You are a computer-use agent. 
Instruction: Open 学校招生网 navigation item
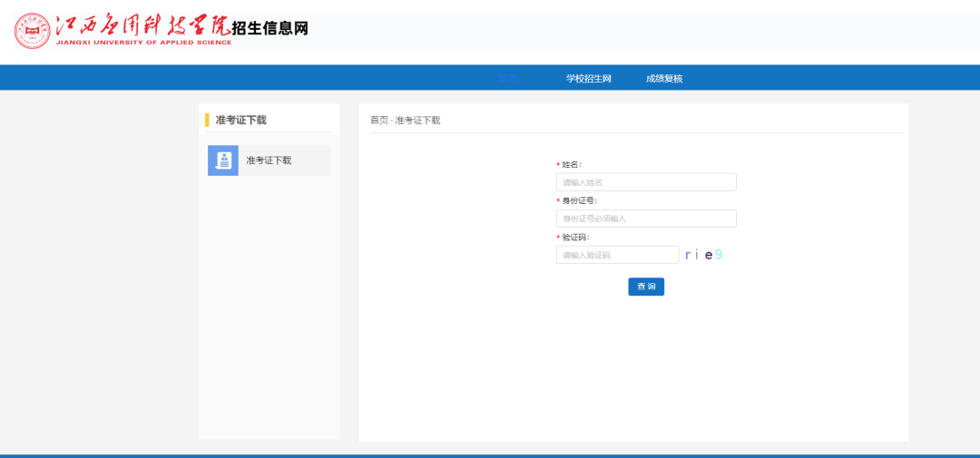[588, 78]
